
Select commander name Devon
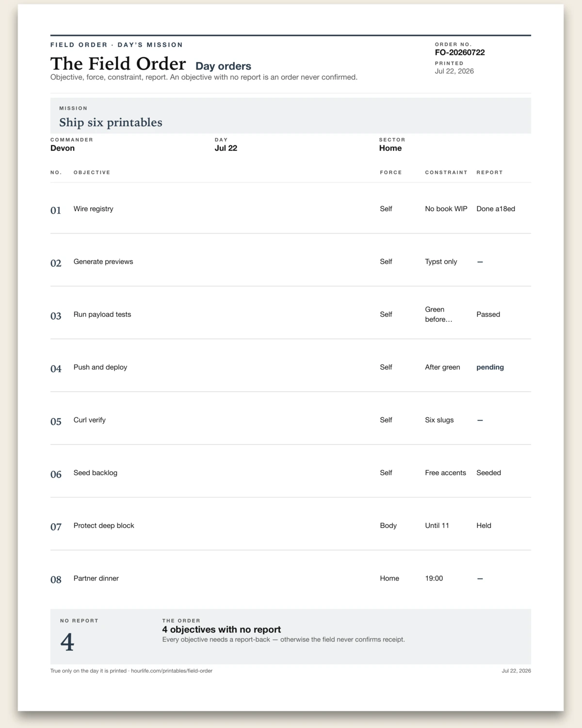(x=63, y=148)
